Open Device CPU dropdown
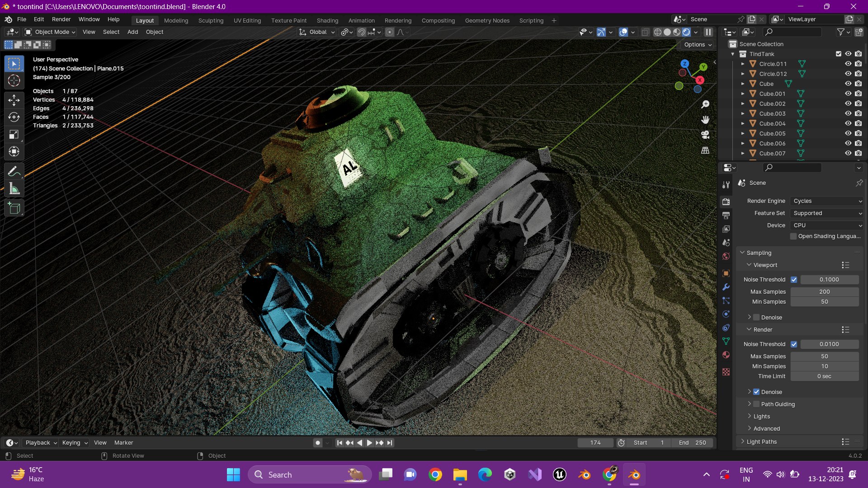The image size is (868, 488). pos(827,225)
